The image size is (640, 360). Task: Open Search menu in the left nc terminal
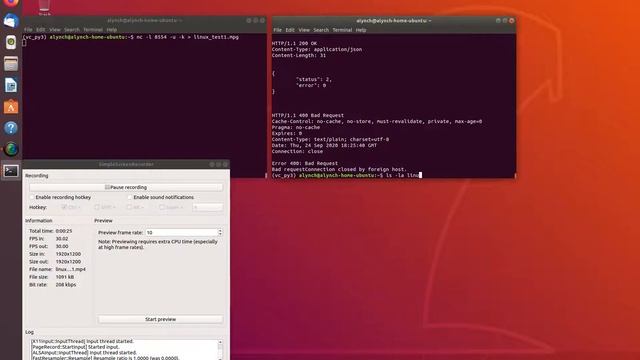[72, 30]
